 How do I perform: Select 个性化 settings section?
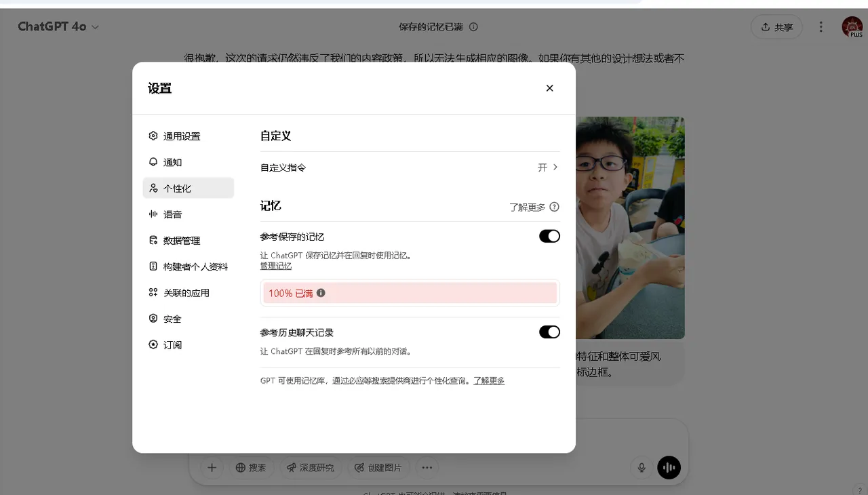(x=188, y=188)
